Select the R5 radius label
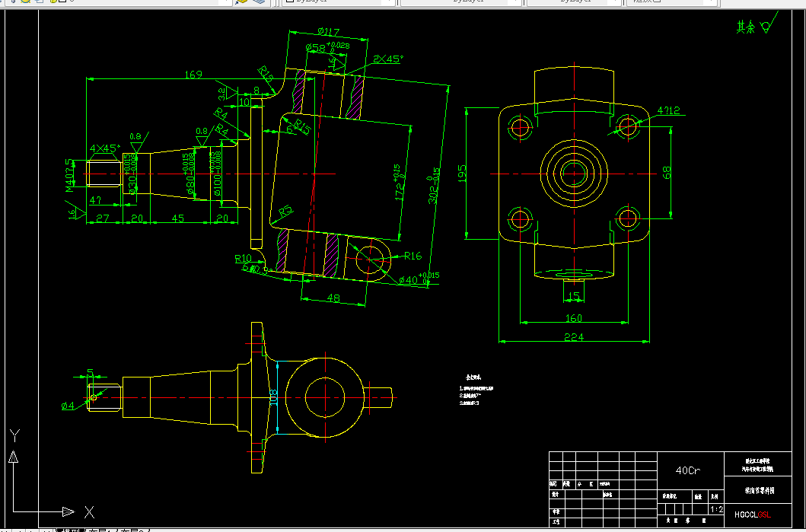Screen dimensions: 806x532 coord(285,211)
